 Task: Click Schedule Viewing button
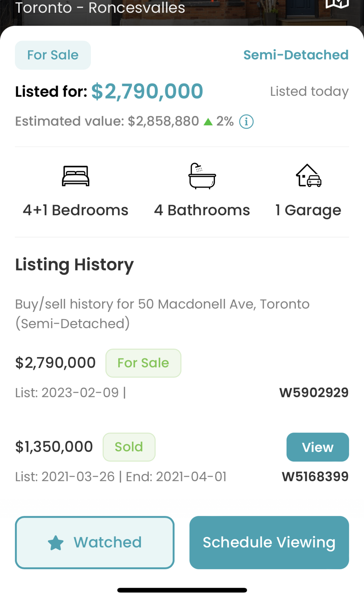click(269, 543)
